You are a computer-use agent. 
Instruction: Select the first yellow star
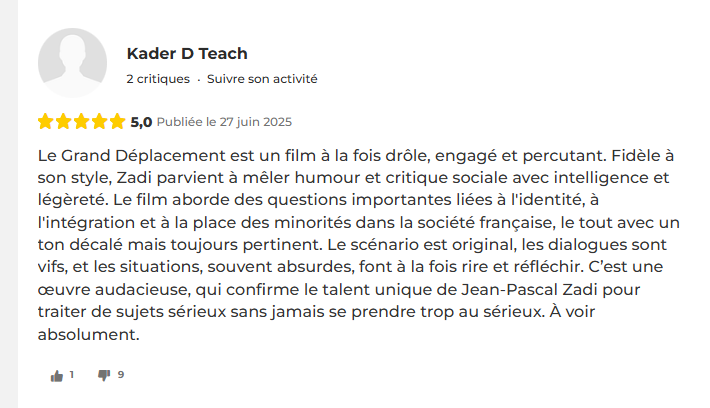click(x=45, y=121)
